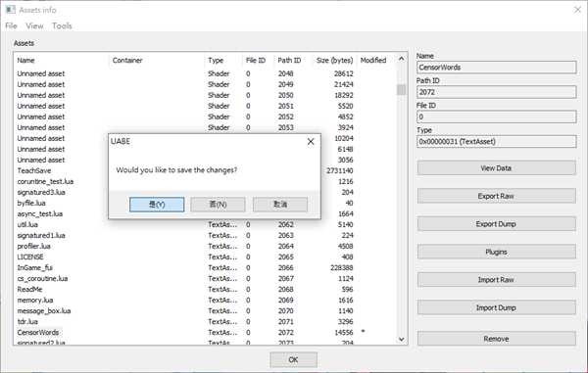Click the down arrow of assets list scrollbar
The width and height of the screenshot is (588, 373).
pyautogui.click(x=401, y=340)
